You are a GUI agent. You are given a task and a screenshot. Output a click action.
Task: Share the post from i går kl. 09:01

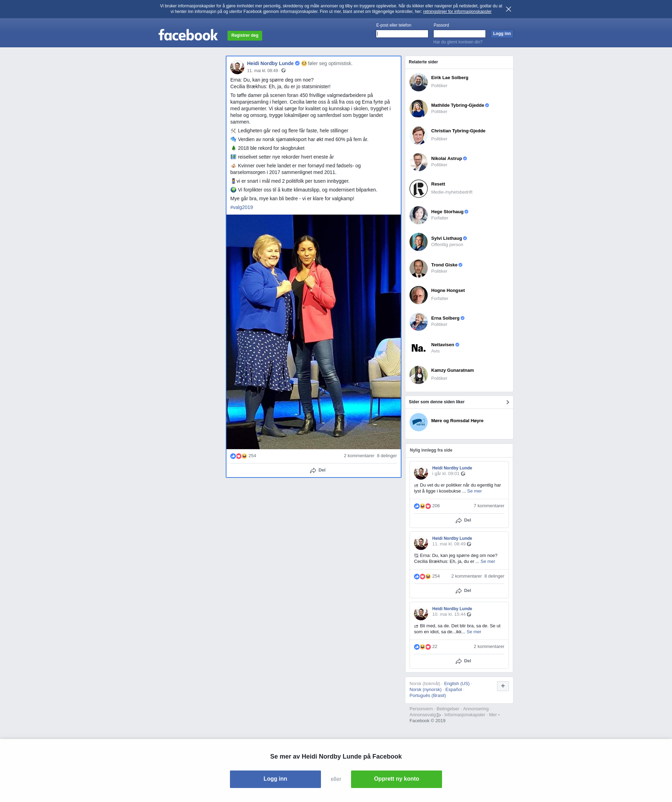point(463,521)
